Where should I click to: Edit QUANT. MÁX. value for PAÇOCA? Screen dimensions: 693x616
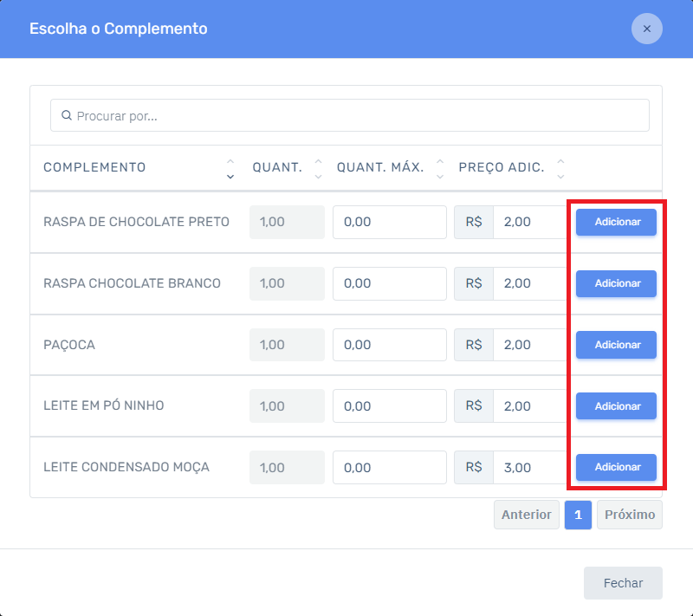(390, 345)
